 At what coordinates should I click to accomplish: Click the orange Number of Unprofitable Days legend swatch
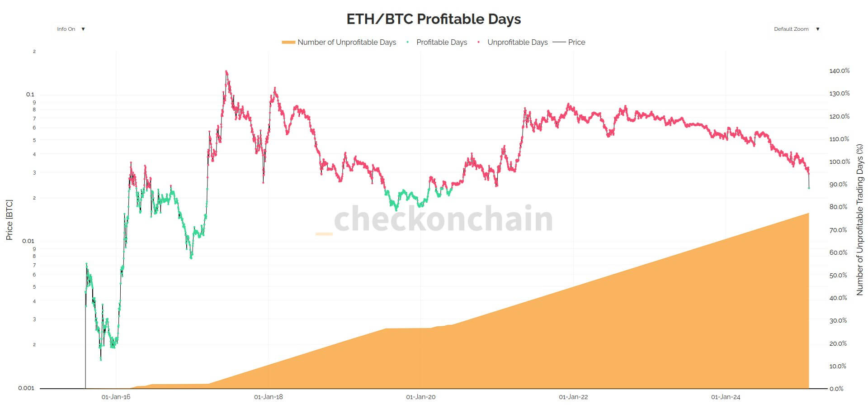pyautogui.click(x=288, y=42)
